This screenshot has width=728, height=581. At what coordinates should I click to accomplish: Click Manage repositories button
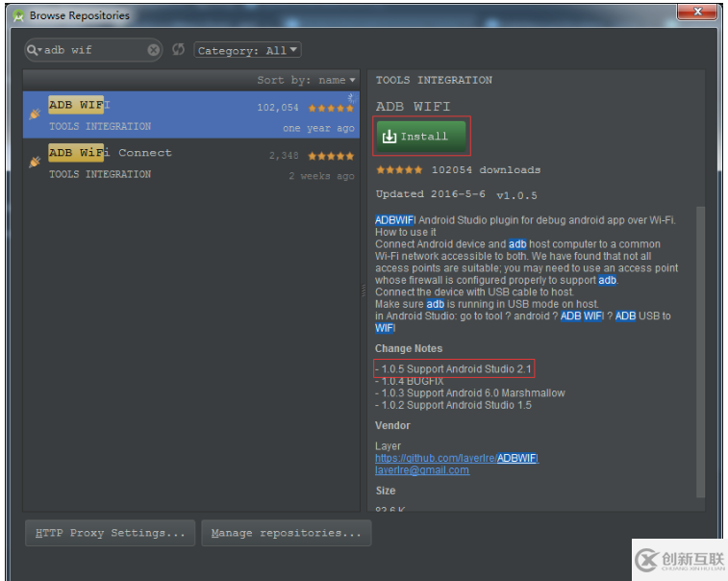click(x=286, y=533)
